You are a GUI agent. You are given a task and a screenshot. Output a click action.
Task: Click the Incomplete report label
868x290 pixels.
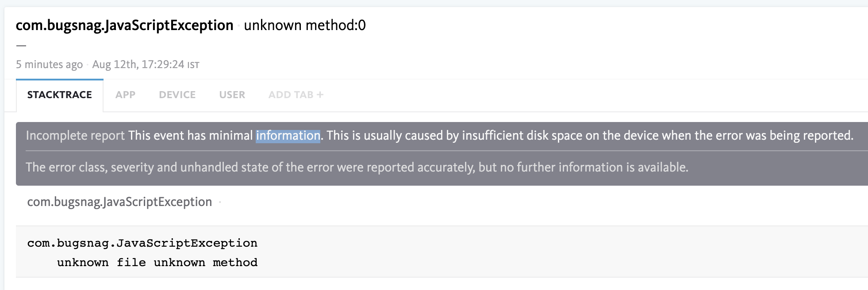click(74, 136)
